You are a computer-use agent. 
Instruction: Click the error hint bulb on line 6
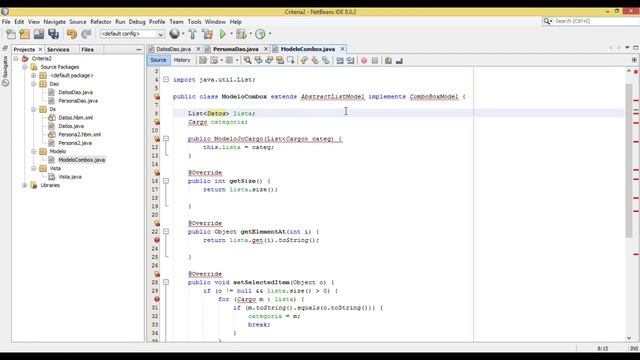click(157, 97)
